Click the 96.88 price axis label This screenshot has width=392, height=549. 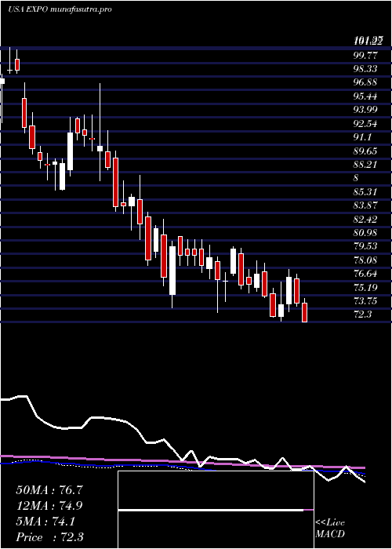pyautogui.click(x=365, y=82)
